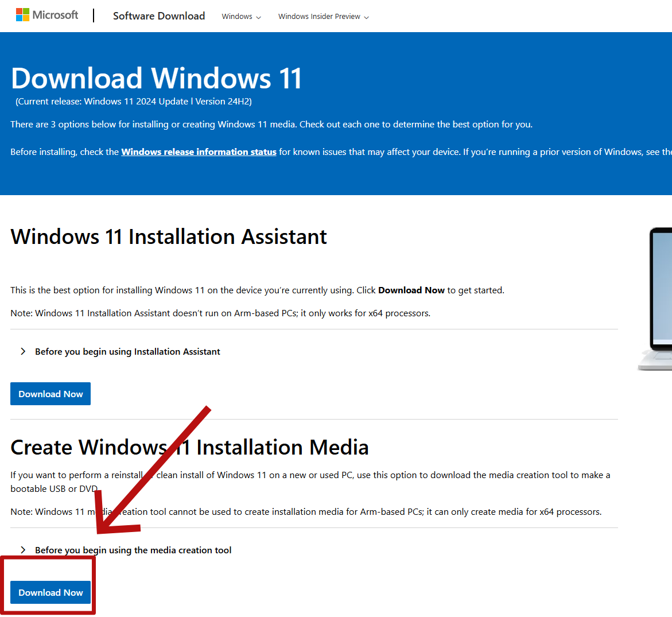
Task: Click the chevron beside Windows Insider Preview
Action: [367, 17]
